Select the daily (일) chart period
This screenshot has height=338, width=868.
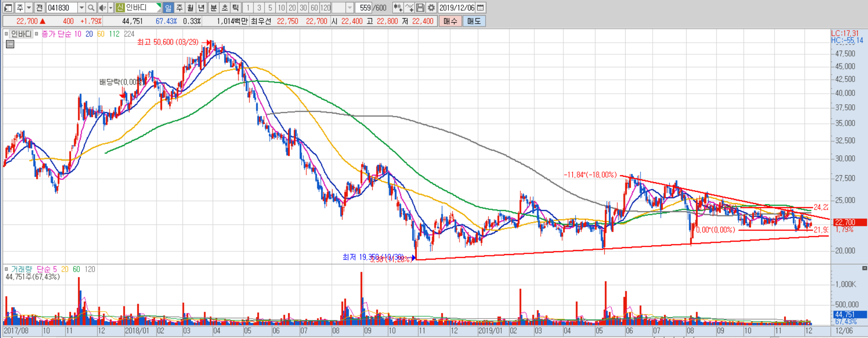click(x=168, y=7)
